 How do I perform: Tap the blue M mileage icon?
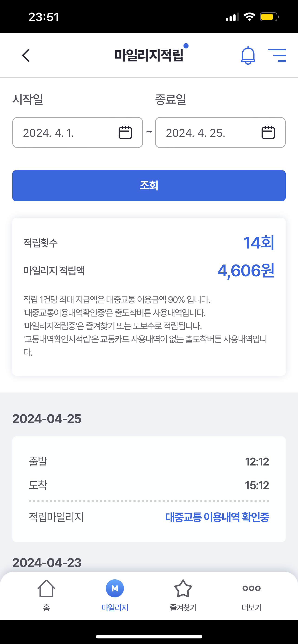pyautogui.click(x=115, y=588)
